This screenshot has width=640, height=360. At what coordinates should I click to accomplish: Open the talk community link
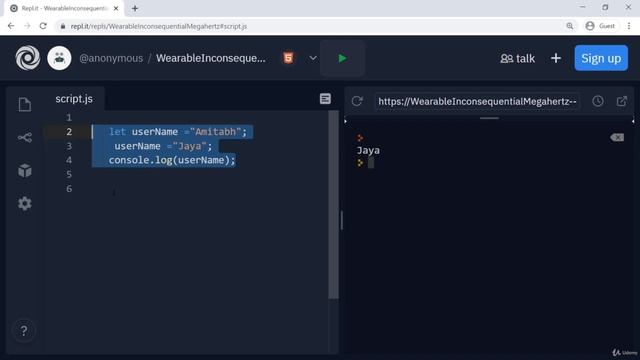518,58
